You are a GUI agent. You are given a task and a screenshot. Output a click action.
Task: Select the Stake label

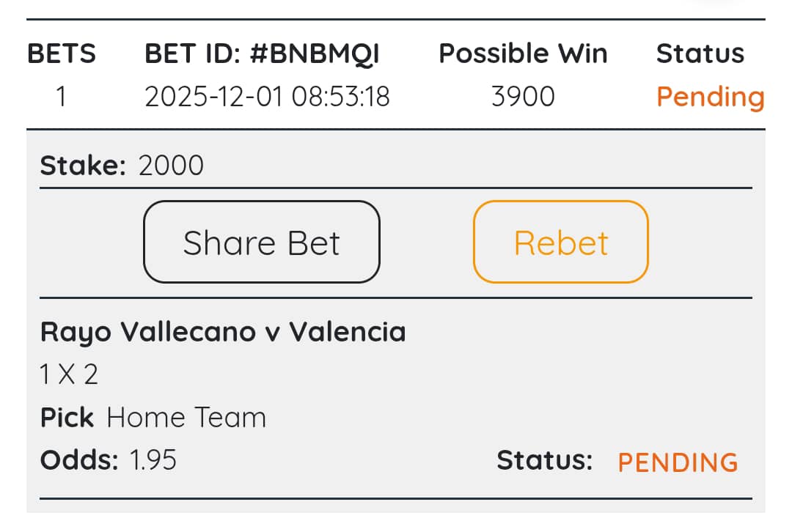(x=83, y=166)
